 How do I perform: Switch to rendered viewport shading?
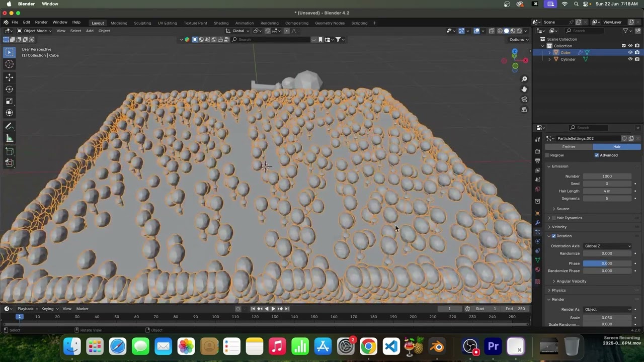(520, 31)
